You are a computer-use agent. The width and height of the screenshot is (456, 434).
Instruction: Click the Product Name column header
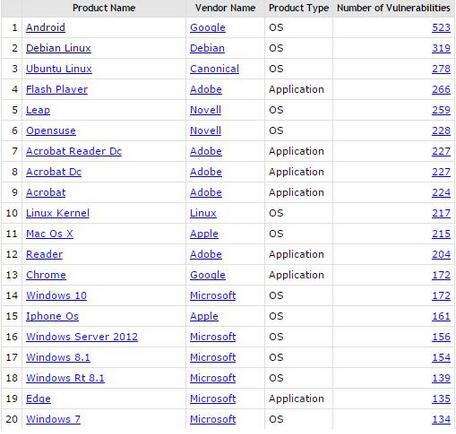pos(104,8)
